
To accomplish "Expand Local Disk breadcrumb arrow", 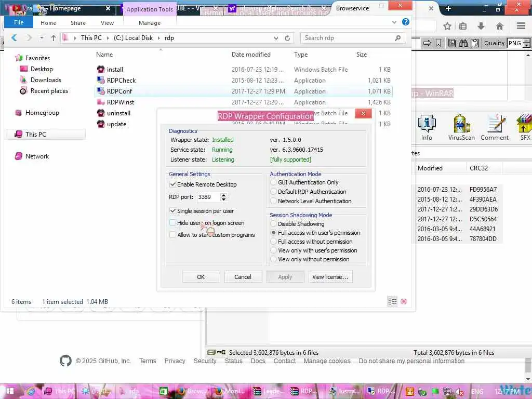I will 159,38.
